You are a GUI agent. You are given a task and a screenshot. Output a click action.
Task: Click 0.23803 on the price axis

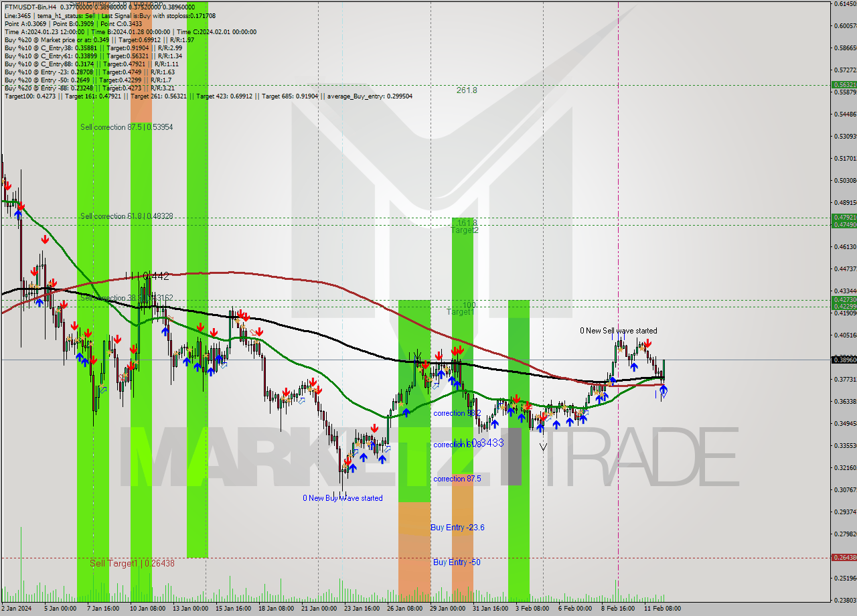[845, 600]
